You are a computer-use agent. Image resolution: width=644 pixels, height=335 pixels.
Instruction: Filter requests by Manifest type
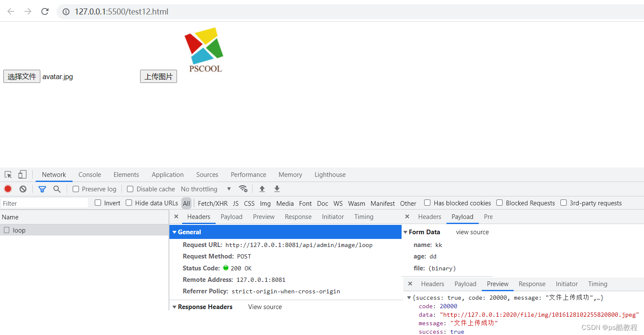(x=382, y=204)
